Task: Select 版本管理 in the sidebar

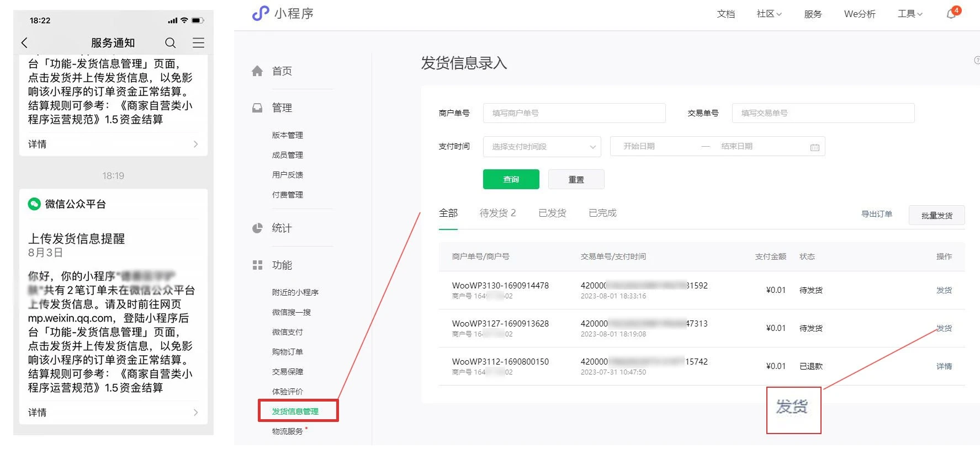Action: 288,135
